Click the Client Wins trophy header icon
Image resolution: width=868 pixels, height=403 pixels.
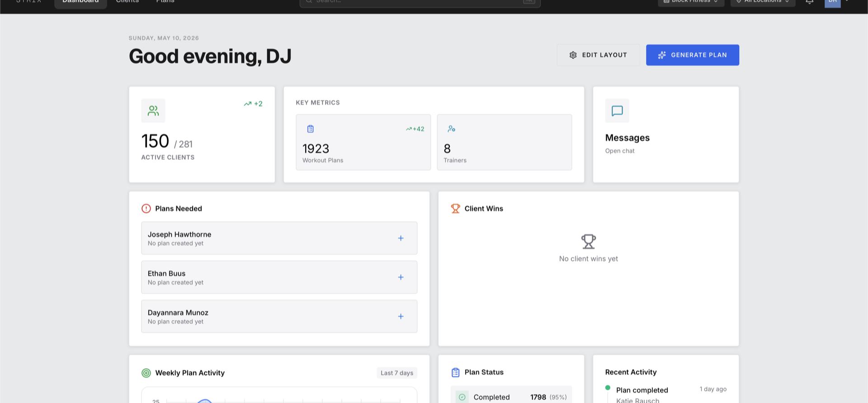coord(455,209)
